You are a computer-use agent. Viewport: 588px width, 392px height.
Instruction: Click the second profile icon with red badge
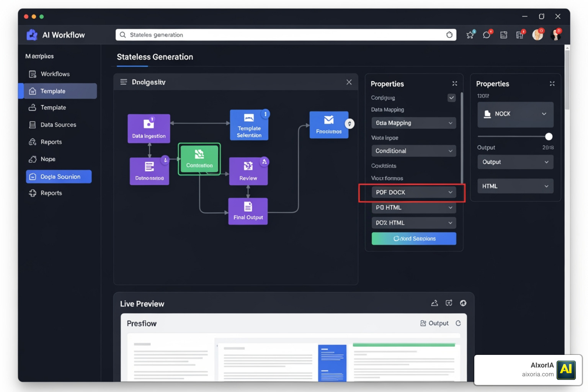tap(556, 35)
